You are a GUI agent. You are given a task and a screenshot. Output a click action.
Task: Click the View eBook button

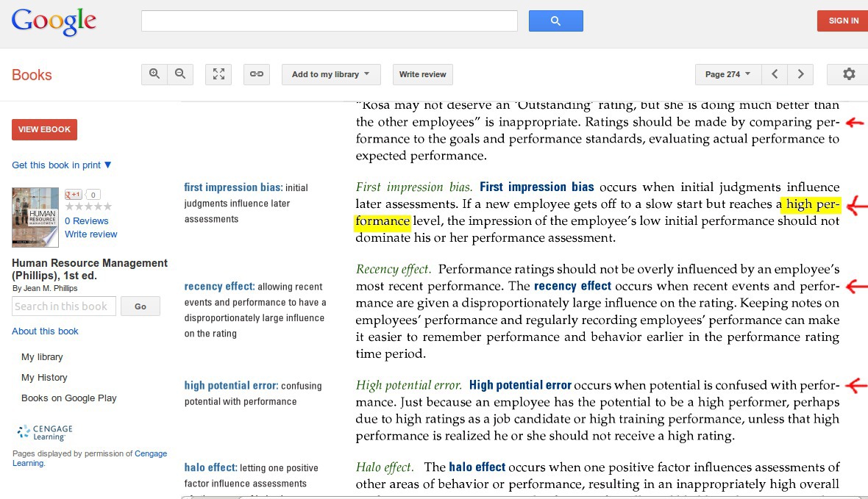(x=44, y=129)
